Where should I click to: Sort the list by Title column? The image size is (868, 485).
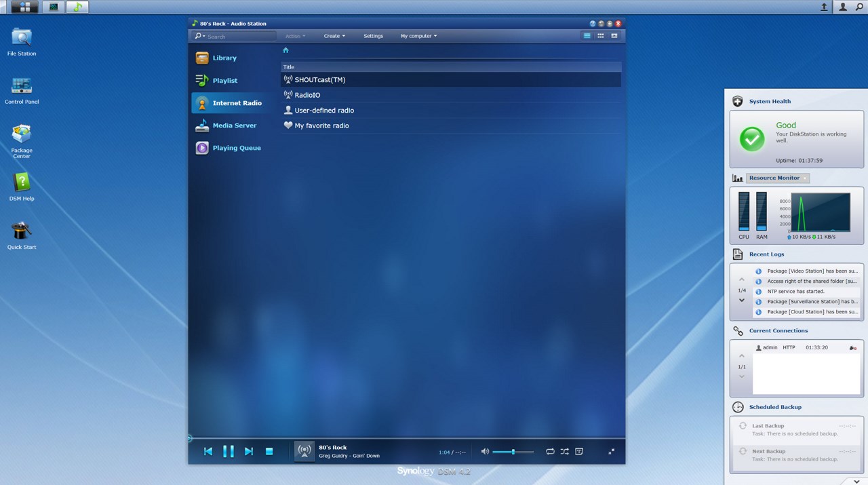click(451, 67)
